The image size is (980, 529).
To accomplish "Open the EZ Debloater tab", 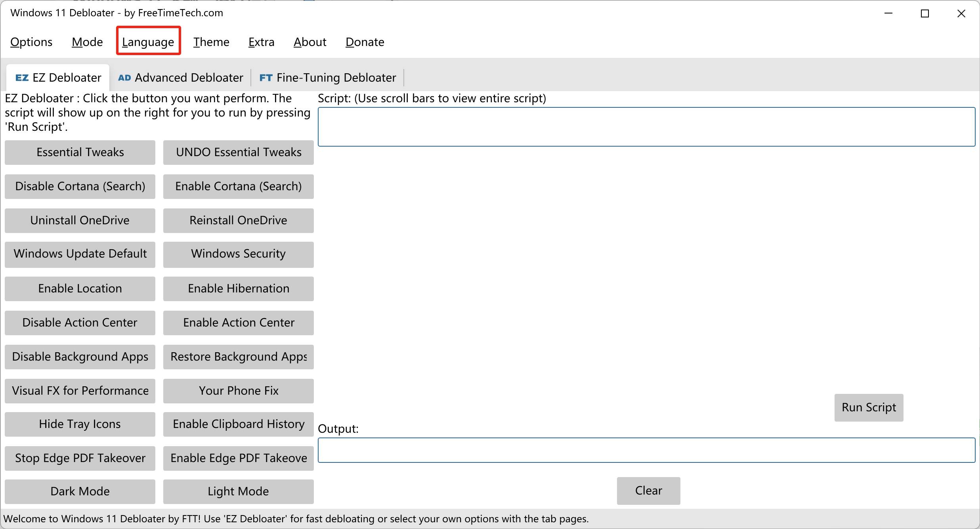I will 58,78.
